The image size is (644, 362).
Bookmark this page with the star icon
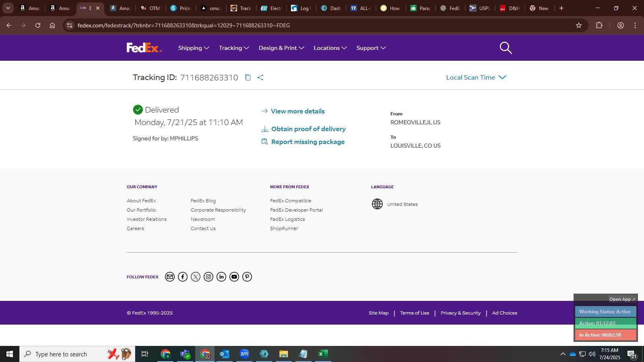click(x=579, y=25)
